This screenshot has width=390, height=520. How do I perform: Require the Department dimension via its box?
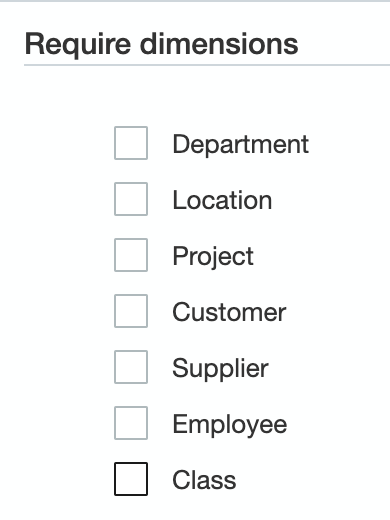[x=131, y=143]
